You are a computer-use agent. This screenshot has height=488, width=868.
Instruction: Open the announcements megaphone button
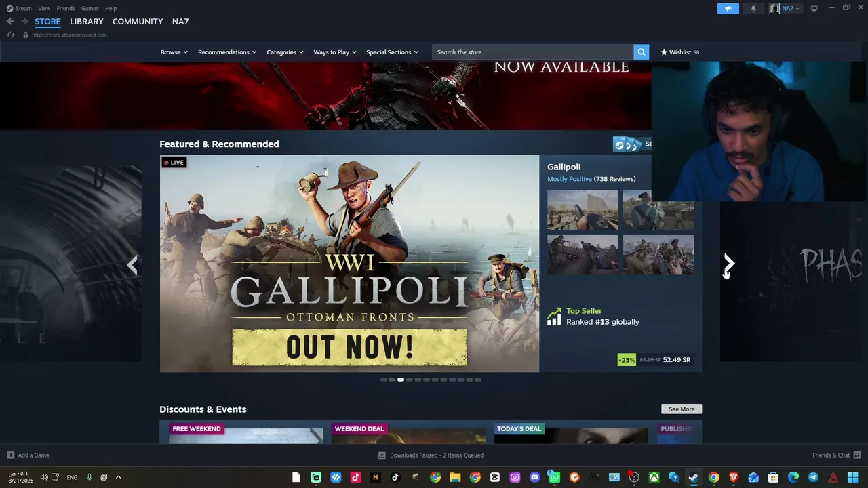coord(728,9)
